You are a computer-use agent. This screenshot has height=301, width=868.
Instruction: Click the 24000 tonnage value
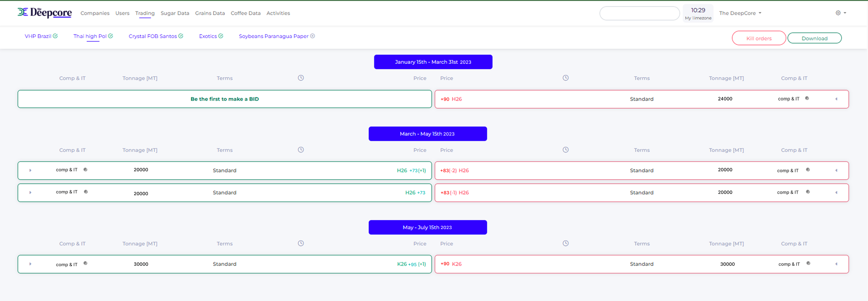725,99
